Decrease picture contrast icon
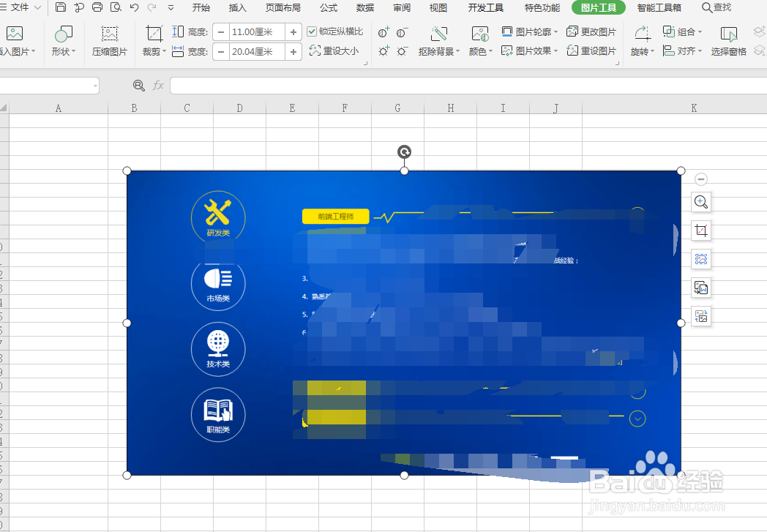This screenshot has height=532, width=767. (x=402, y=32)
